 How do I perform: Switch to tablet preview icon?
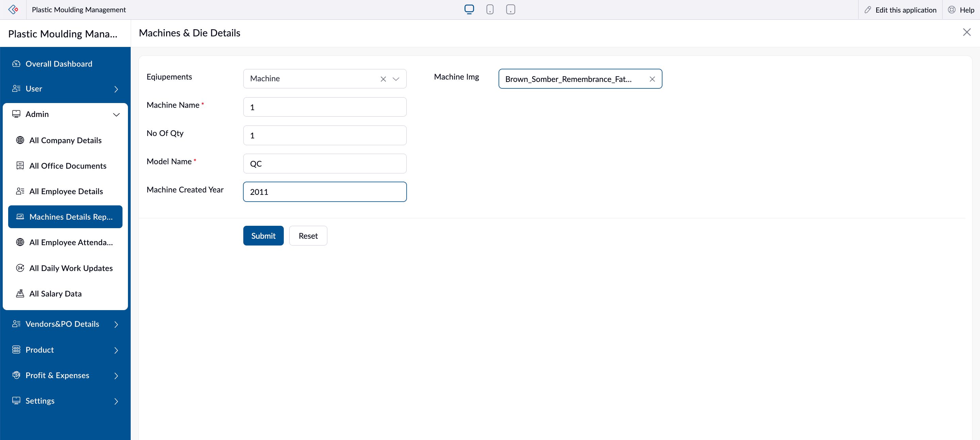pyautogui.click(x=510, y=10)
